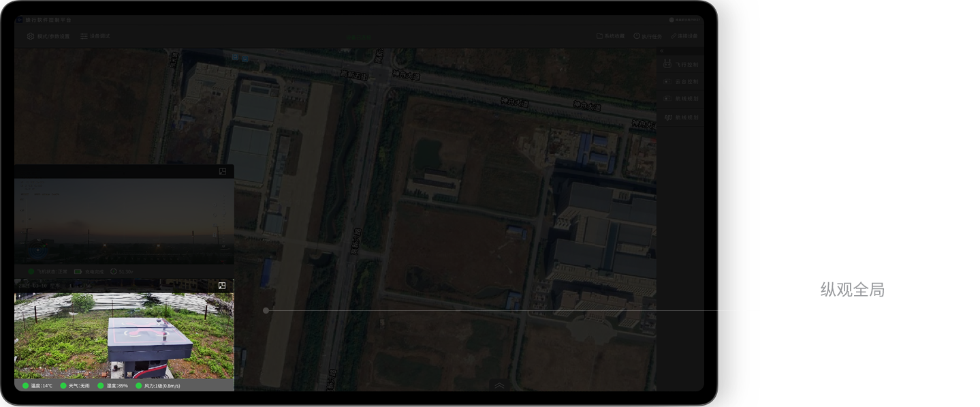Click 执行任务 to run a mission
The height and width of the screenshot is (407, 980).
point(647,36)
